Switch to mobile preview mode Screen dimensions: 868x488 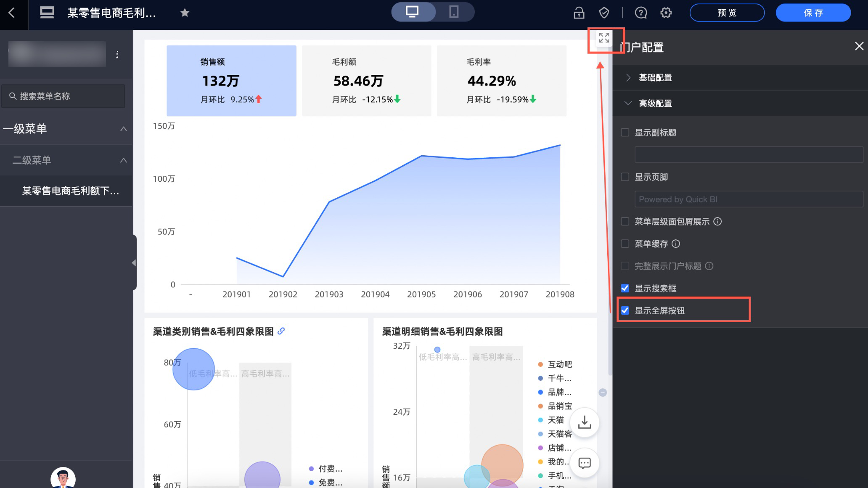(x=454, y=12)
